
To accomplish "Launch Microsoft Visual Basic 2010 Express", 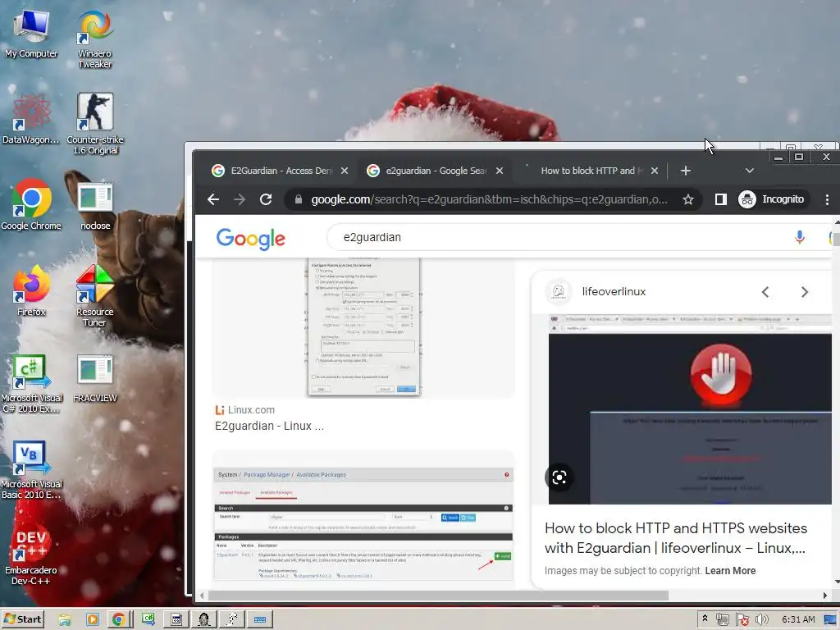I will 31,470.
